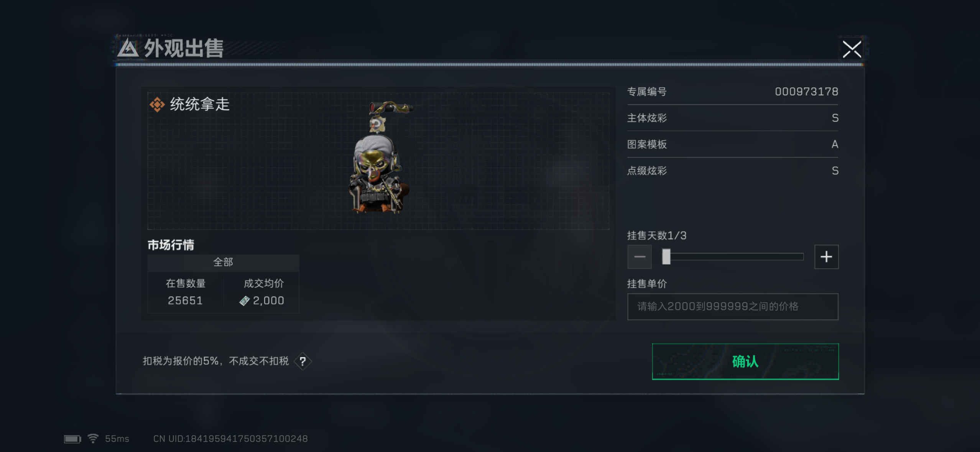Click the 图案模板 grade row
This screenshot has height=452, width=980.
[732, 145]
